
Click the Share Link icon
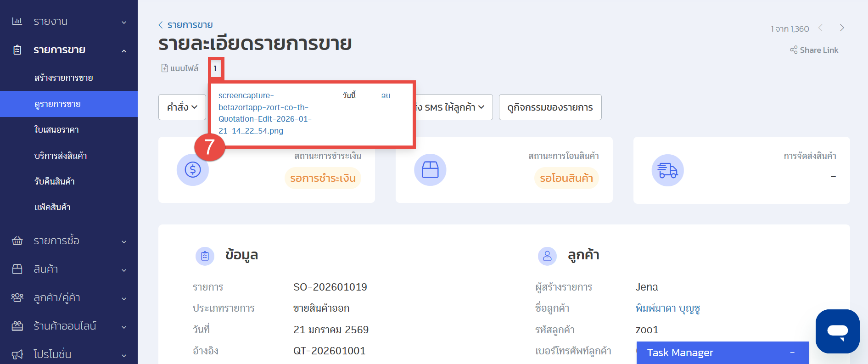coord(794,50)
